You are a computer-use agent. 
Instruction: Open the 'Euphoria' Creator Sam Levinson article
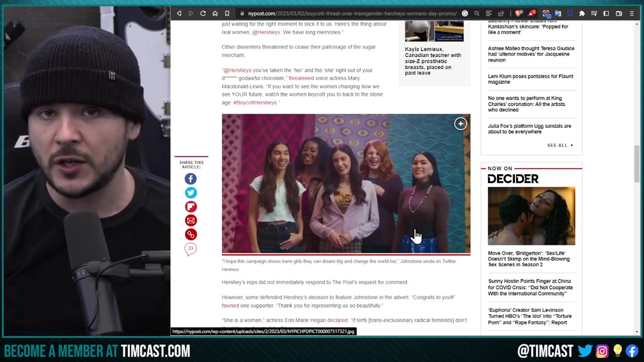point(530,316)
